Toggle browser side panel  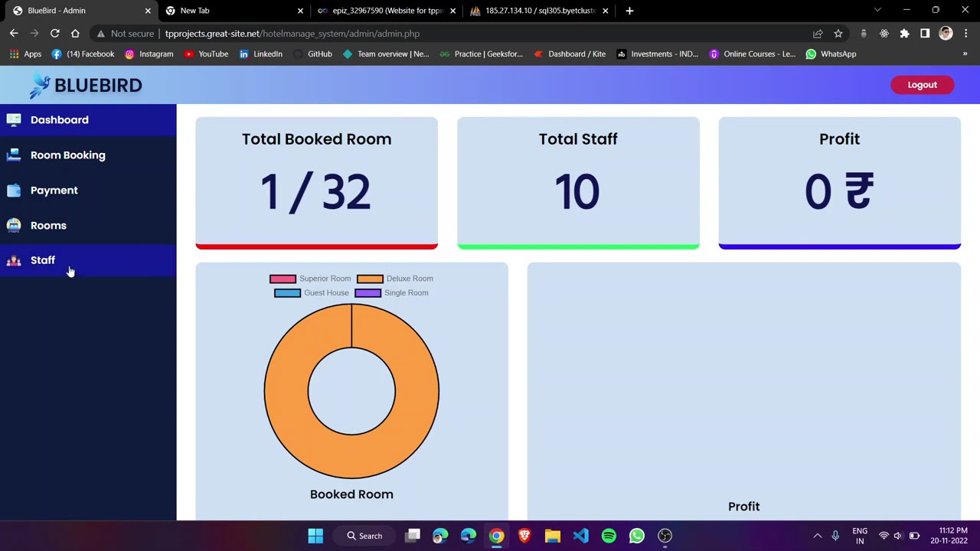[x=925, y=34]
